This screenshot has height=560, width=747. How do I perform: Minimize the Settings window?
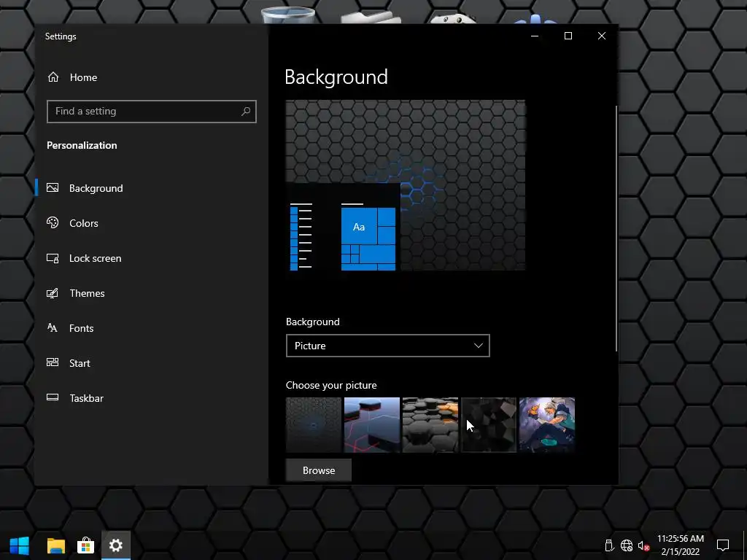pos(535,36)
